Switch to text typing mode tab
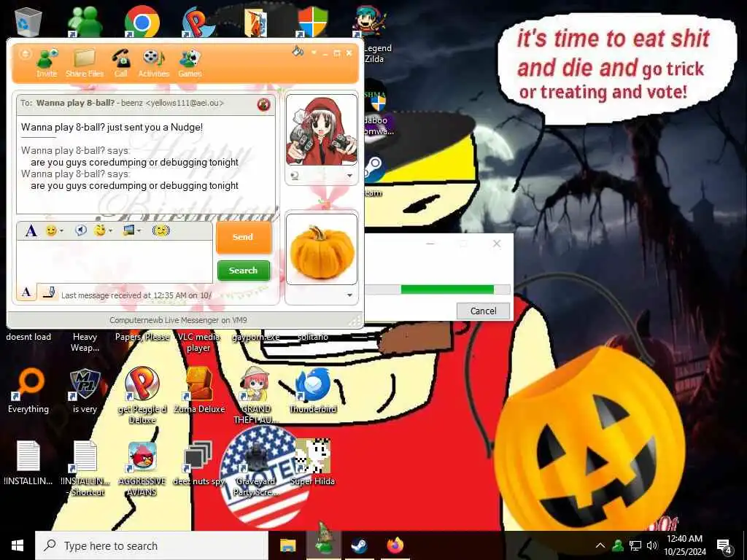 [26, 292]
